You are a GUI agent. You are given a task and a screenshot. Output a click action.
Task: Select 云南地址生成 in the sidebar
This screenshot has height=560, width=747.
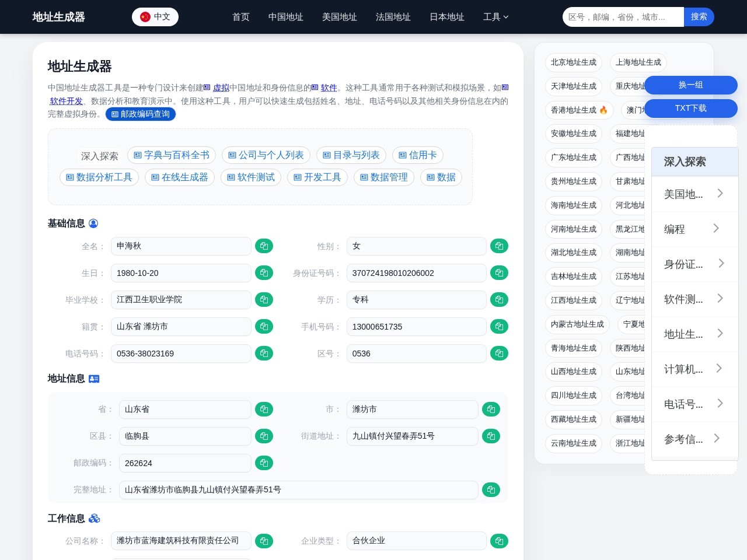pyautogui.click(x=574, y=443)
